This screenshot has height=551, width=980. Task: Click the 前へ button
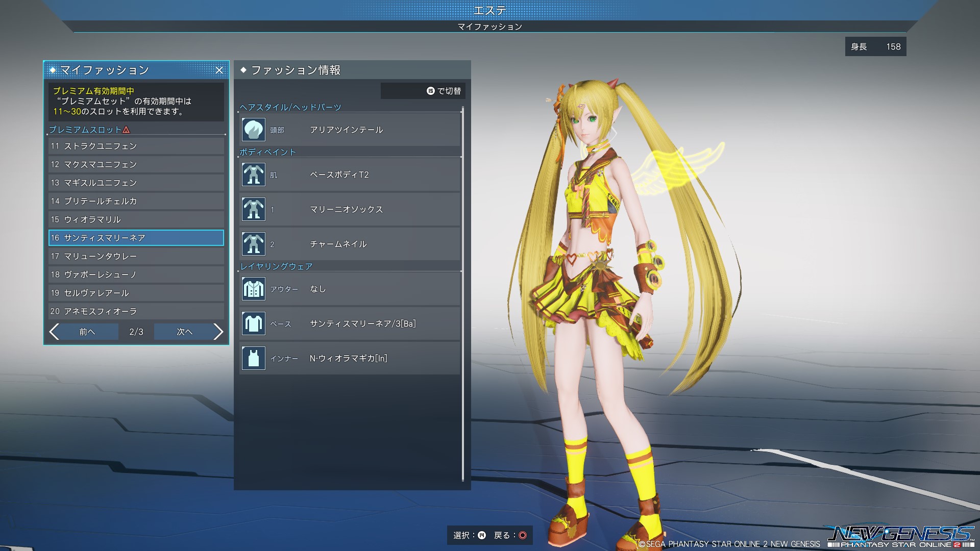click(87, 332)
